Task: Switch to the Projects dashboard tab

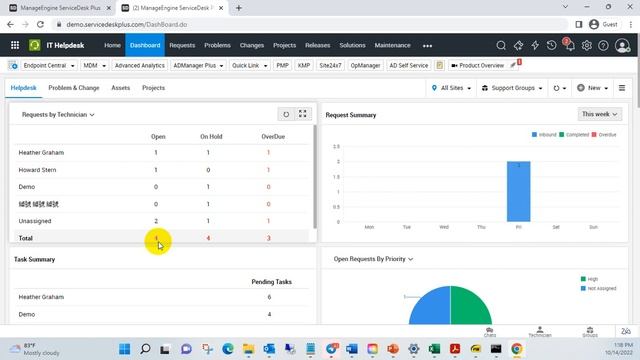Action: click(x=153, y=88)
